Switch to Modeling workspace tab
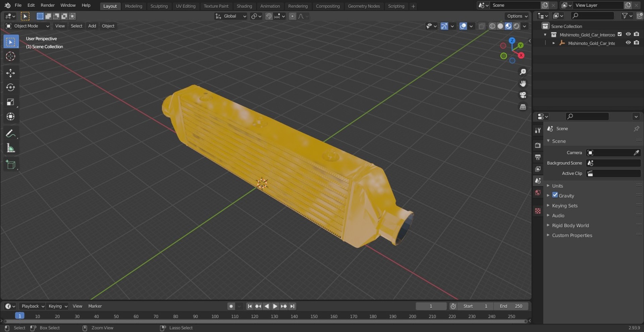Image resolution: width=644 pixels, height=332 pixels. click(x=133, y=6)
